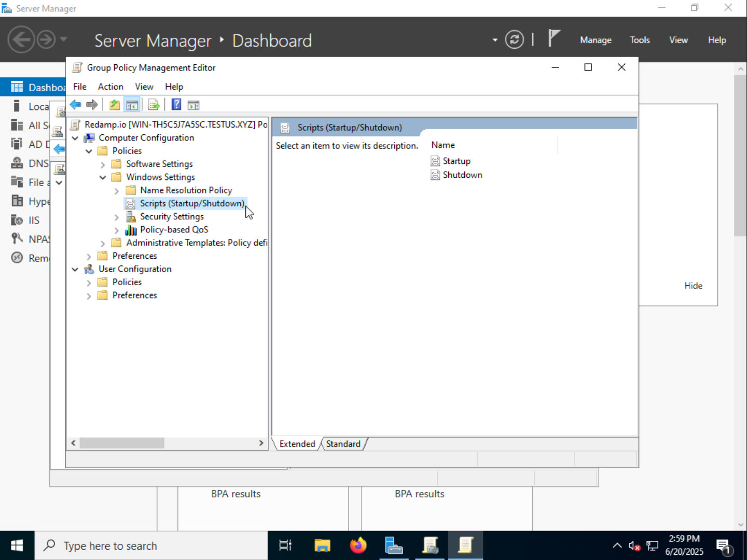Click Server Manager back navigation arrow
747x560 pixels.
click(22, 39)
